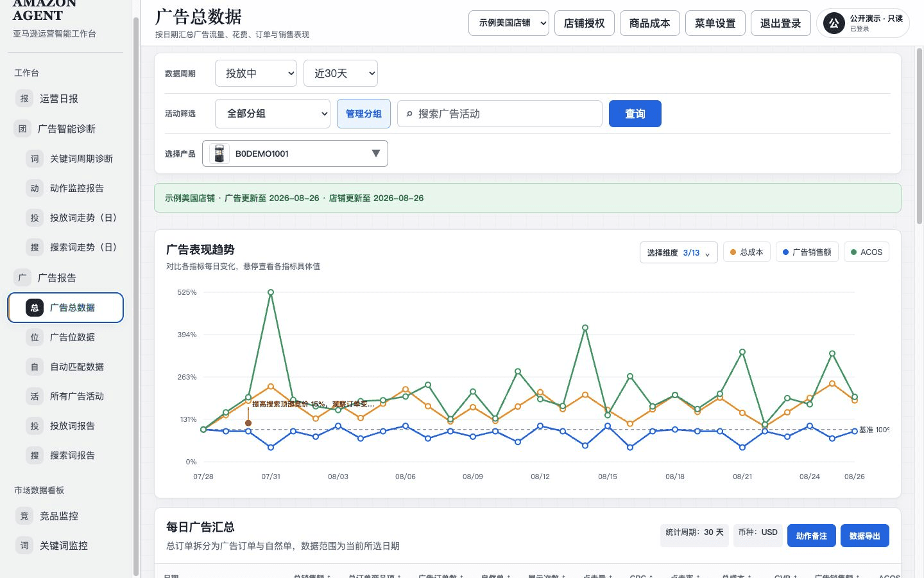Open 运营日报 in the sidebar
The image size is (924, 578).
click(x=65, y=99)
